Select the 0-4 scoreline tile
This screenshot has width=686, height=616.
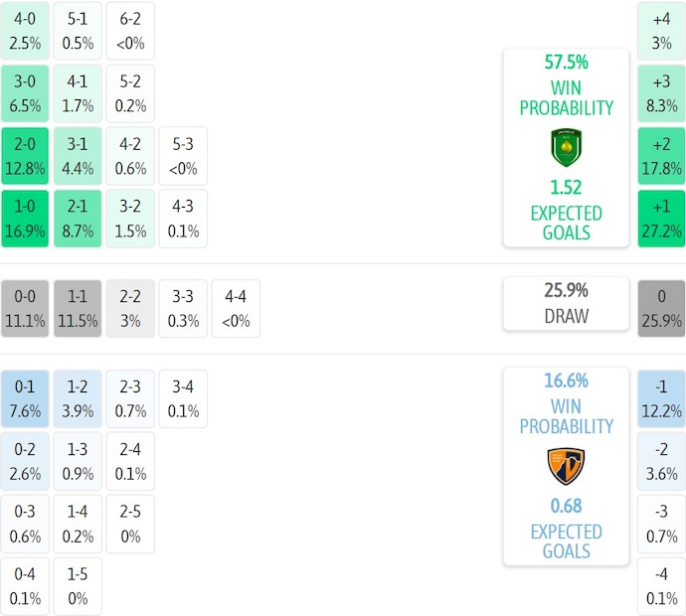pyautogui.click(x=26, y=586)
